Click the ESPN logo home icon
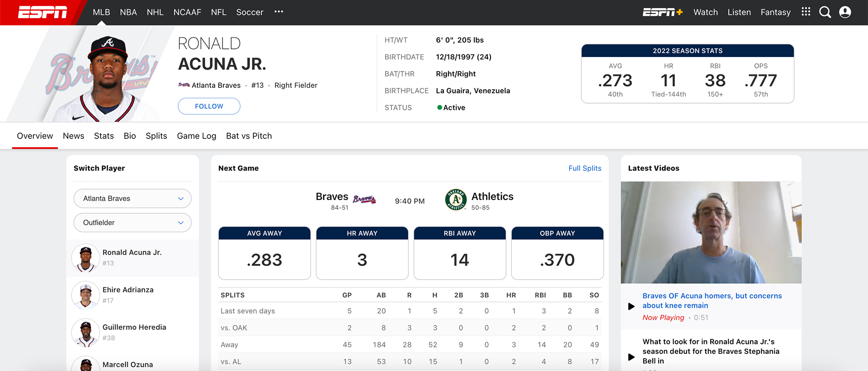Viewport: 868px width, 371px height. pyautogui.click(x=42, y=12)
